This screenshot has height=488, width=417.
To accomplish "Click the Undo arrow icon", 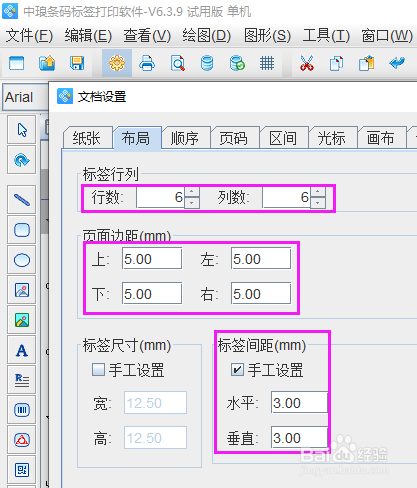I will tap(397, 63).
